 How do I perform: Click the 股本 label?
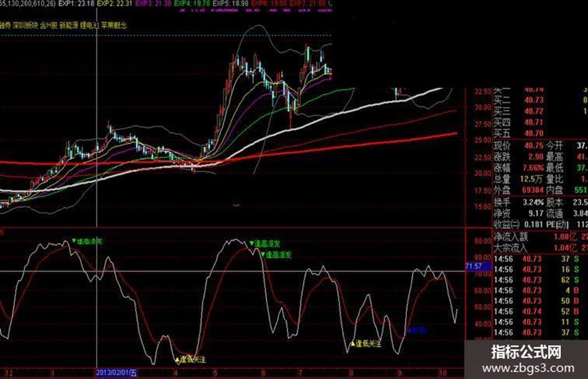pos(554,202)
